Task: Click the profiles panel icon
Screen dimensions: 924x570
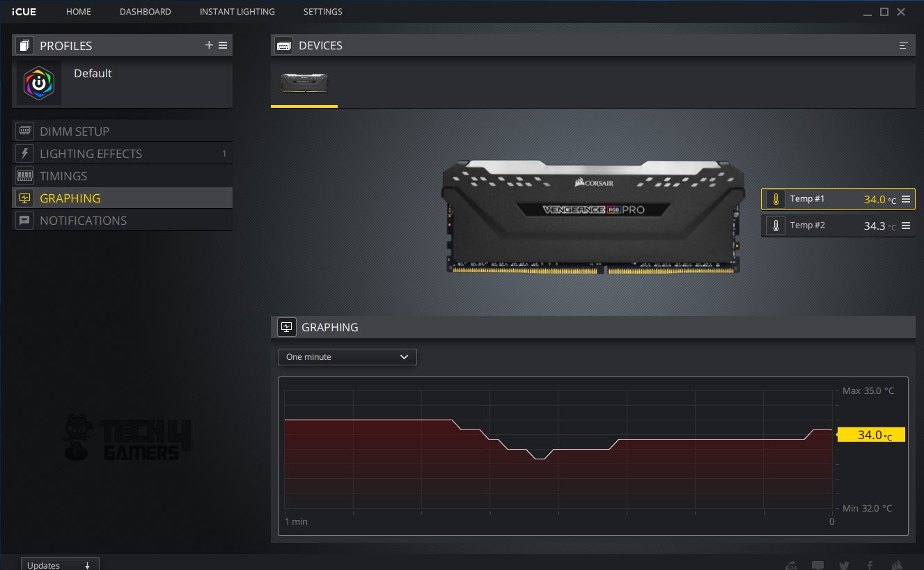Action: pos(25,46)
